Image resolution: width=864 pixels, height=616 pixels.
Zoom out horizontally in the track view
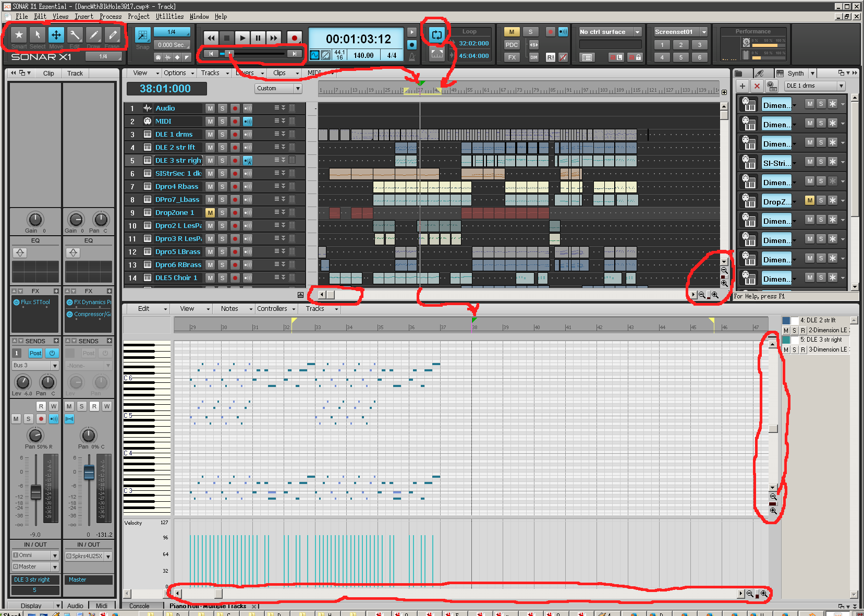(x=702, y=295)
